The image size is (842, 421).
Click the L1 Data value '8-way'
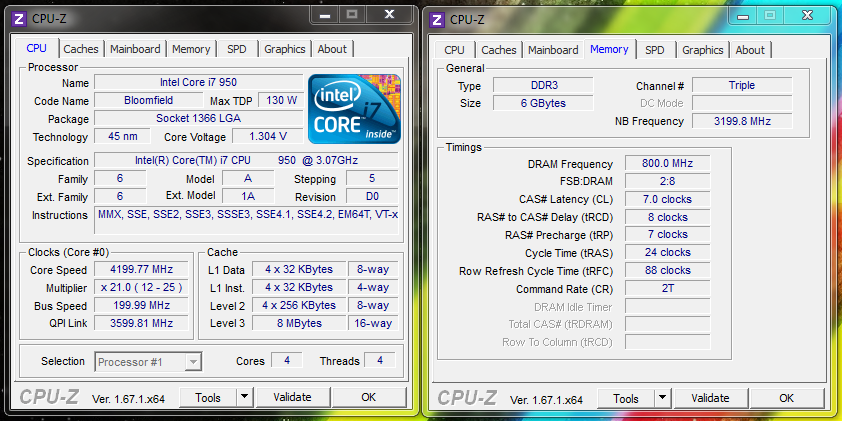373,270
